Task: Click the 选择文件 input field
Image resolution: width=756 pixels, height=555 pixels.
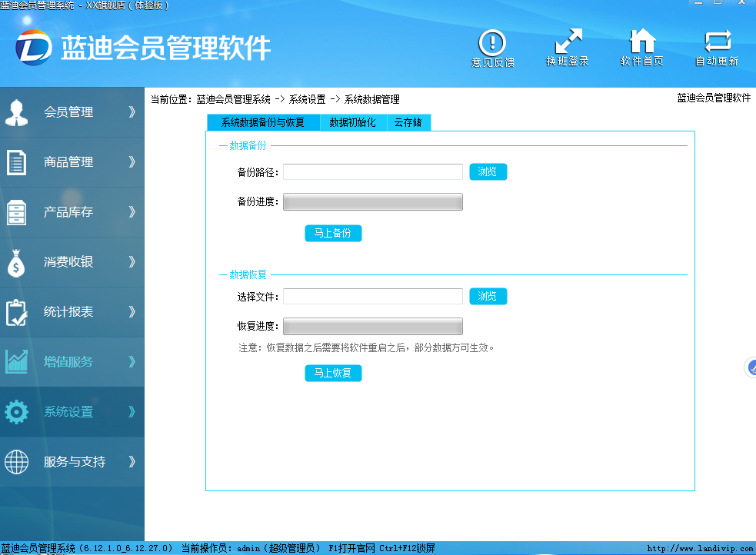Action: click(x=373, y=296)
